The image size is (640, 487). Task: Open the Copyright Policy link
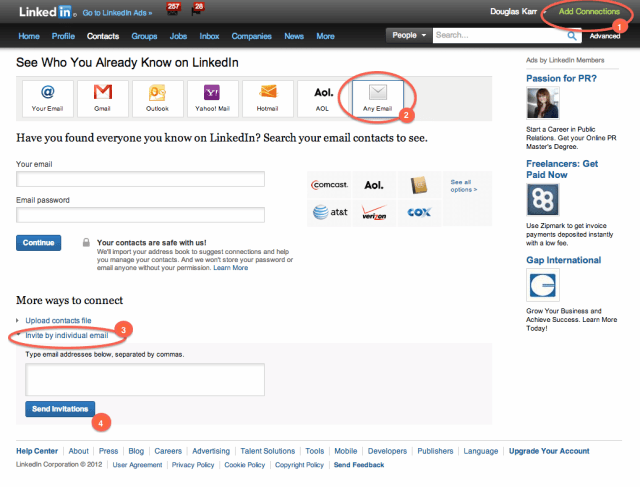click(x=299, y=465)
